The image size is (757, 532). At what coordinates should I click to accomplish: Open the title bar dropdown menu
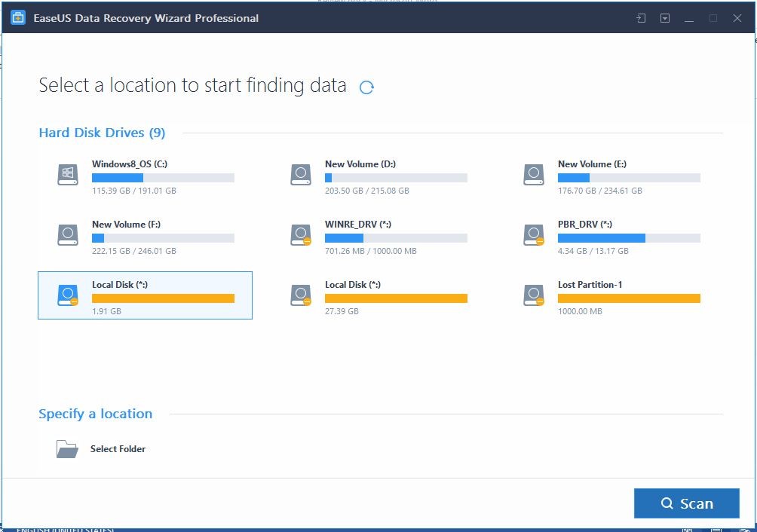click(665, 18)
